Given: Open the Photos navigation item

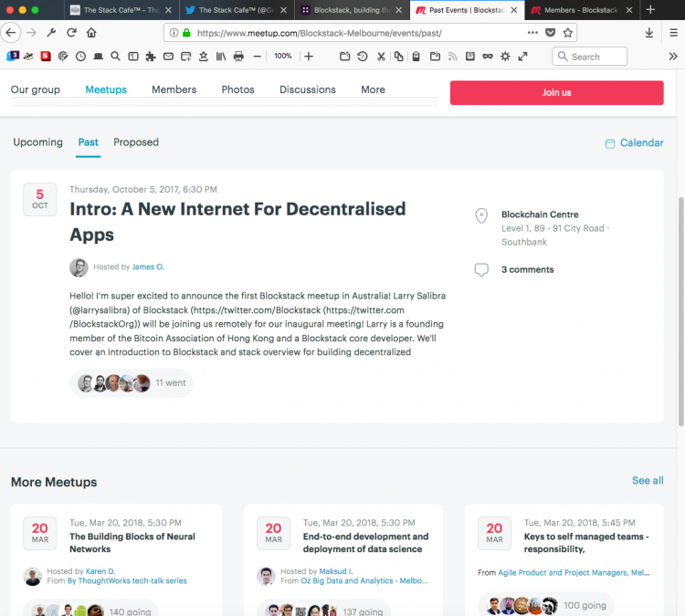Looking at the screenshot, I should pyautogui.click(x=237, y=89).
